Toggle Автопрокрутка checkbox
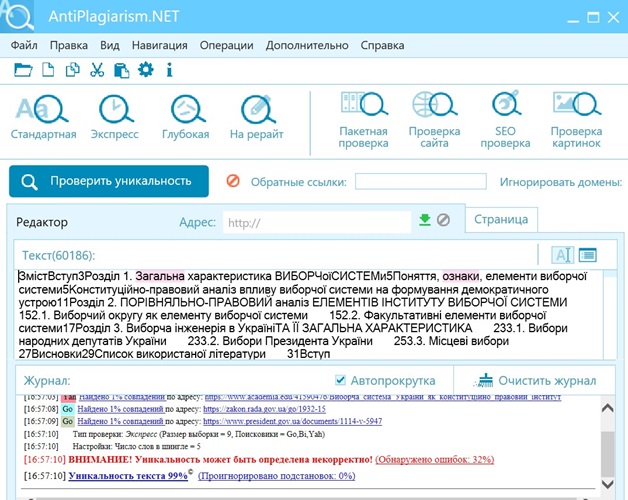The height and width of the screenshot is (500, 628). pos(340,380)
